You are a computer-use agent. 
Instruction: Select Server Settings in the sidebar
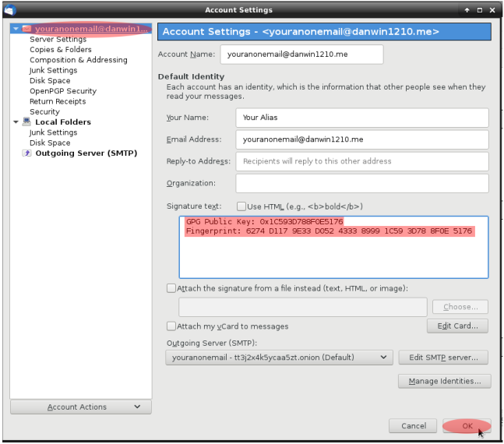(x=58, y=39)
